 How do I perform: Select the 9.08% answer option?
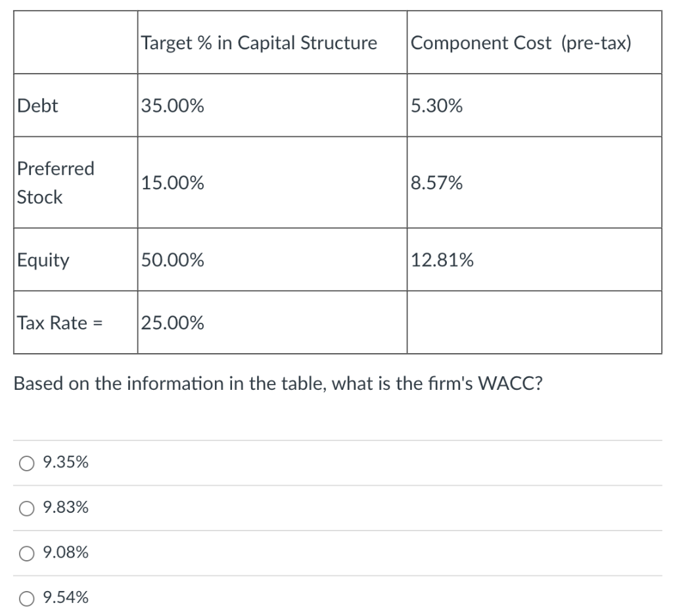(x=64, y=552)
